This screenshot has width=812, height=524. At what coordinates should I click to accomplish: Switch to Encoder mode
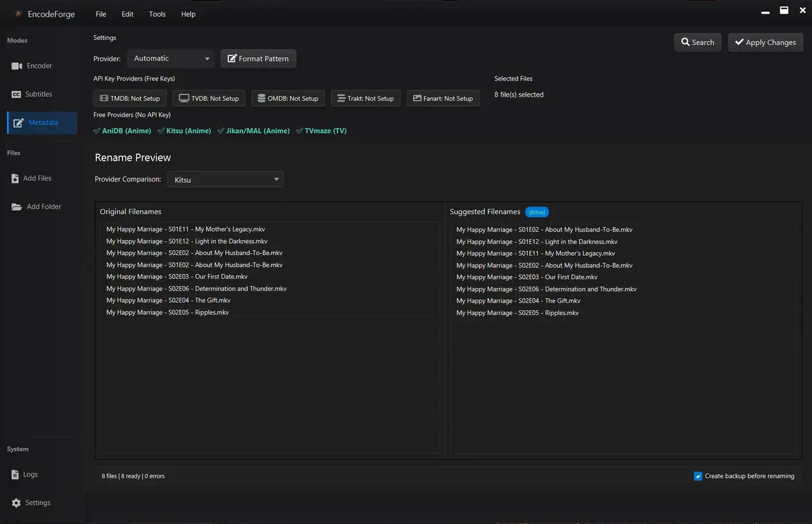tap(42, 66)
